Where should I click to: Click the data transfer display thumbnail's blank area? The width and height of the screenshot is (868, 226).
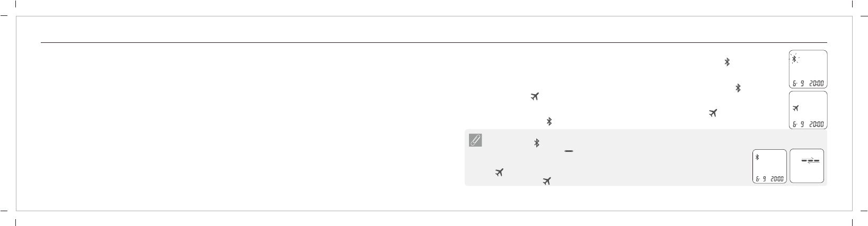807,173
